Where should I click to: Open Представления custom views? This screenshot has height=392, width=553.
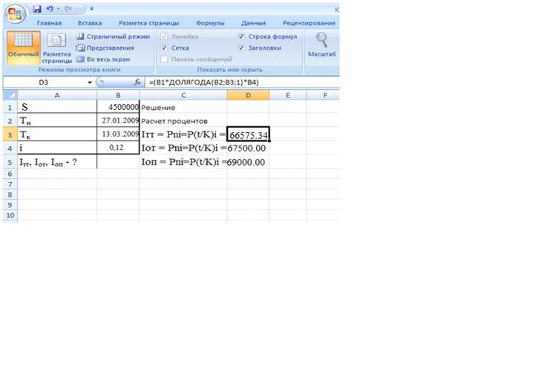105,48
